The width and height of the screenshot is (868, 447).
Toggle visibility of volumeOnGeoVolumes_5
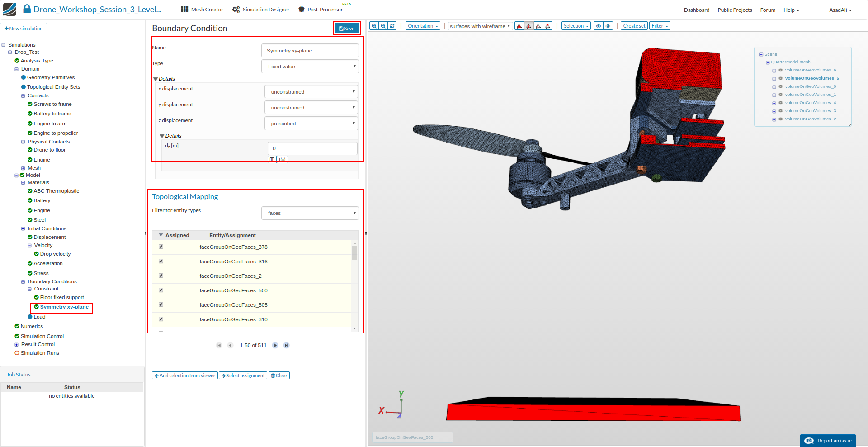(780, 78)
